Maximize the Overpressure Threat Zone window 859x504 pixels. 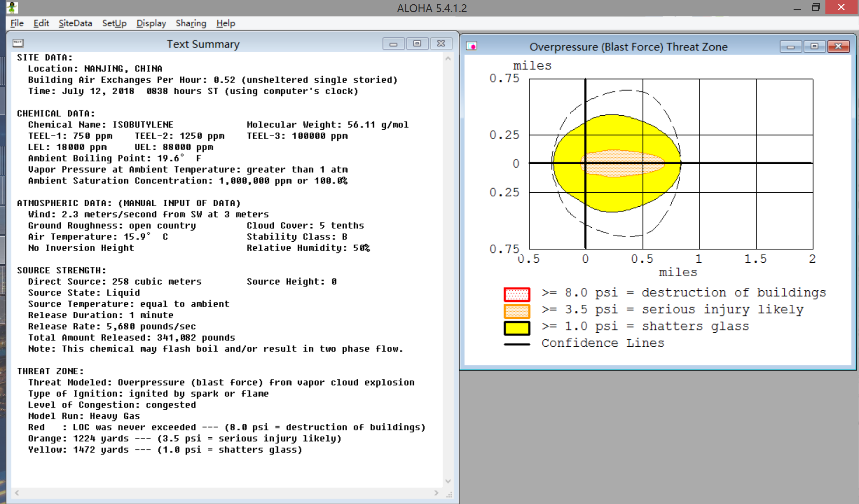(815, 47)
